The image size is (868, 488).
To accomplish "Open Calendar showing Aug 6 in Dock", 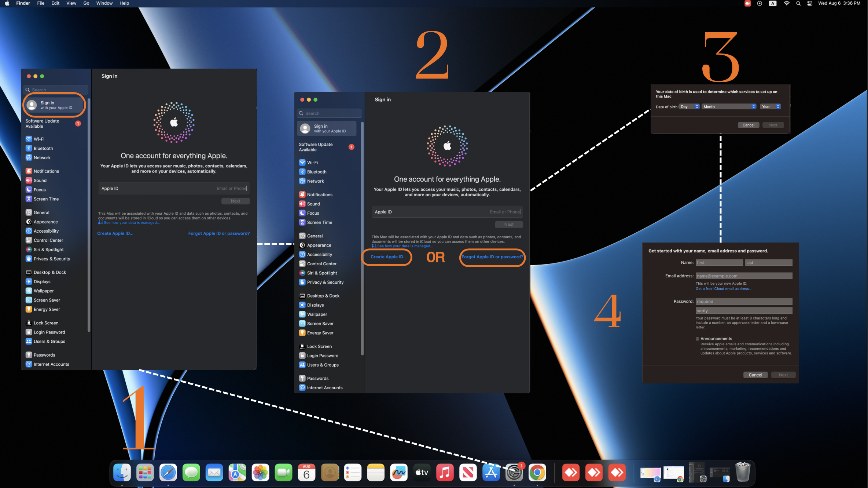I will pos(307,473).
